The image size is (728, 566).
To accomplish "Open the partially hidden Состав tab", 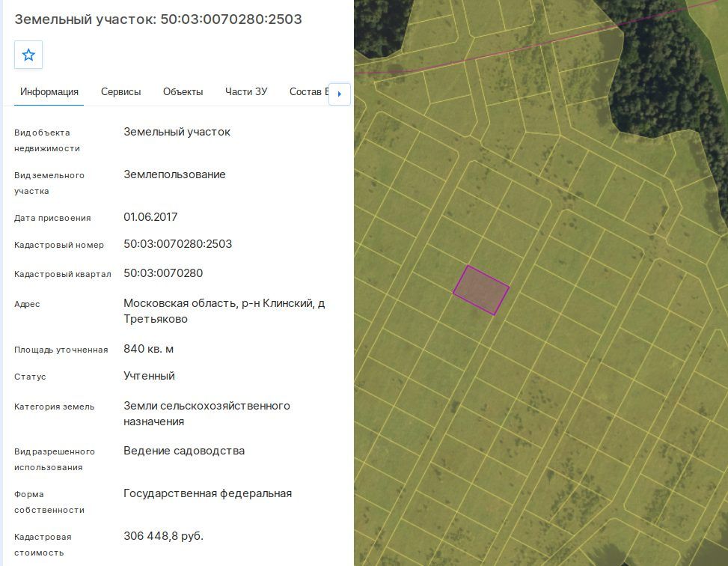I will coord(309,91).
